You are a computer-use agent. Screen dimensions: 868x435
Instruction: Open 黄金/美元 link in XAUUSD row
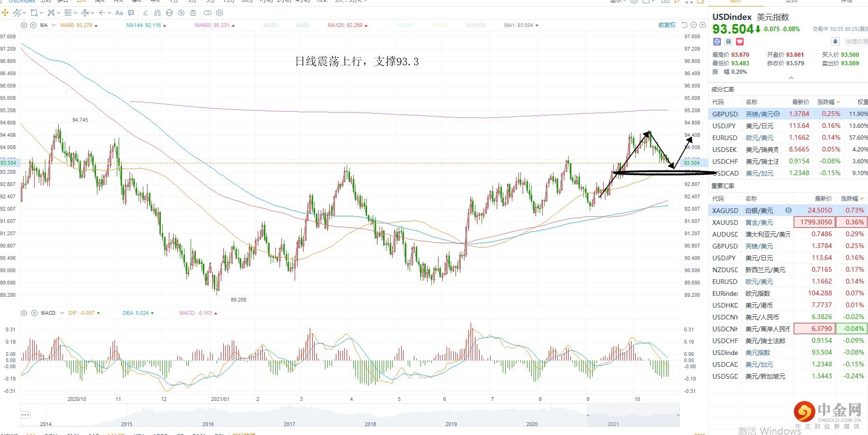[x=759, y=222]
